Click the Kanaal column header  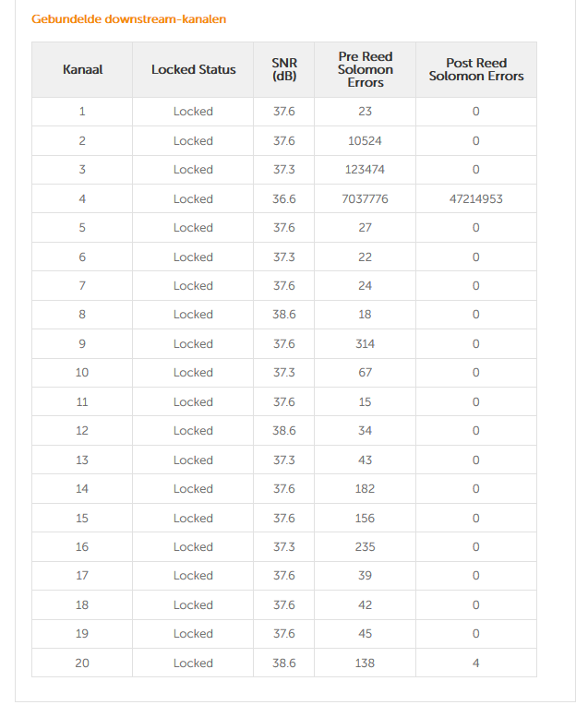(82, 69)
